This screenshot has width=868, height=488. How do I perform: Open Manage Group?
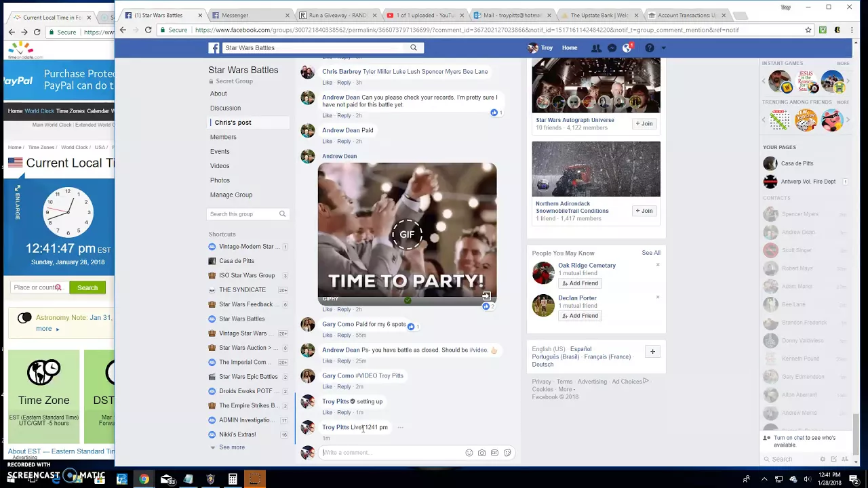pos(231,195)
